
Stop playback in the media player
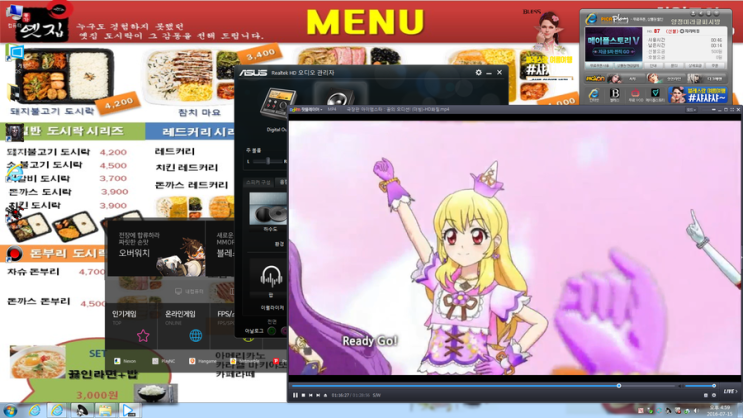pos(303,395)
